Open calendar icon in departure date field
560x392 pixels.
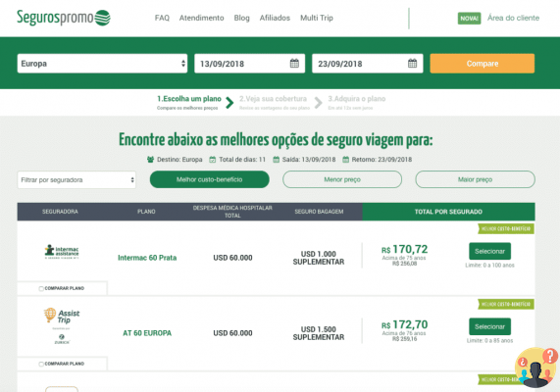click(294, 64)
